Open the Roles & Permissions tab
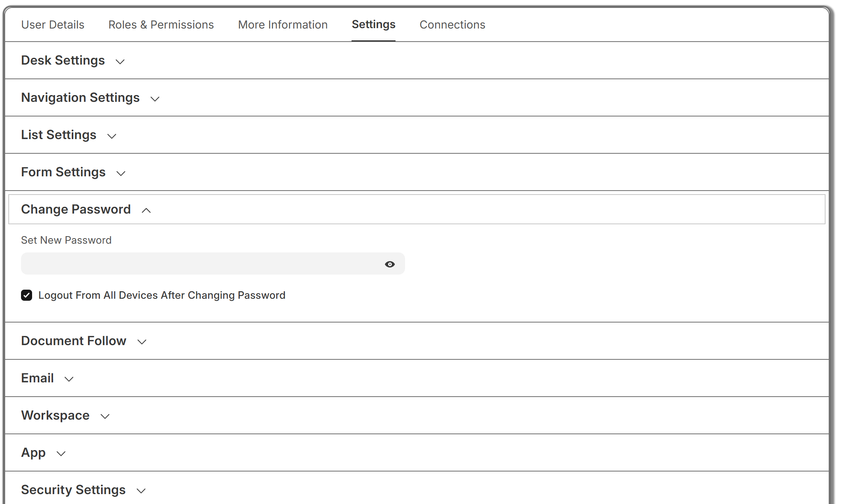Screen dimensions: 841x504 (161, 25)
